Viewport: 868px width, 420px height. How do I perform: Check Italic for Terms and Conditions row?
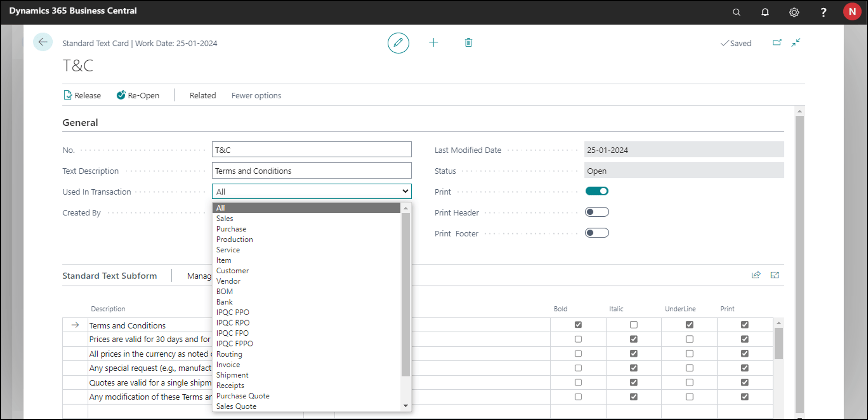click(634, 324)
